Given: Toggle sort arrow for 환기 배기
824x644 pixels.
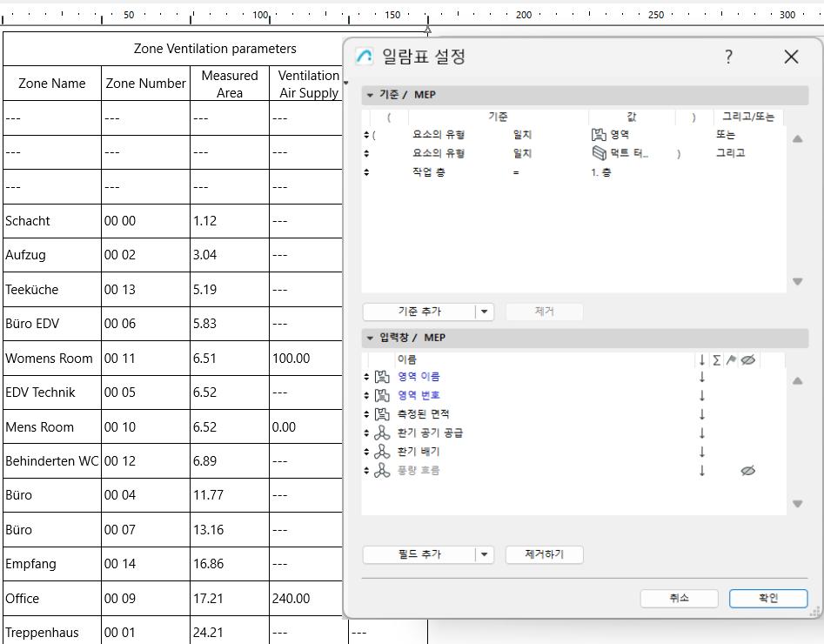Looking at the screenshot, I should pyautogui.click(x=701, y=452).
